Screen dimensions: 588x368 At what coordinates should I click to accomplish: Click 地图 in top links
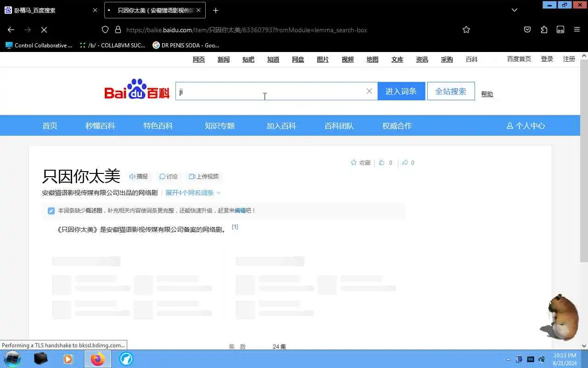click(373, 59)
